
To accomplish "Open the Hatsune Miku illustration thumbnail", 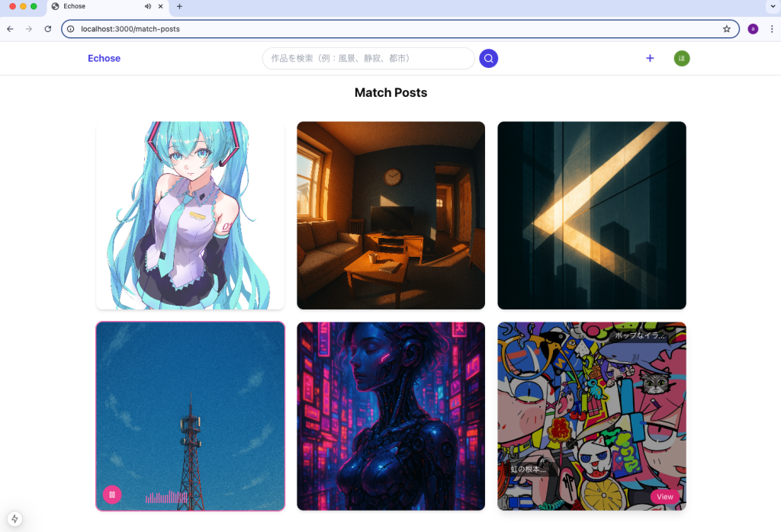I will [x=190, y=216].
